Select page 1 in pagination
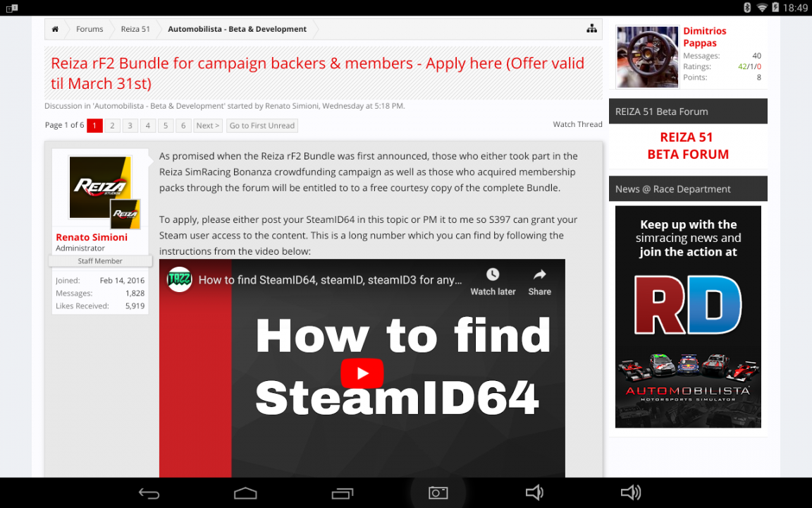Viewport: 812px width, 508px height. 94,126
